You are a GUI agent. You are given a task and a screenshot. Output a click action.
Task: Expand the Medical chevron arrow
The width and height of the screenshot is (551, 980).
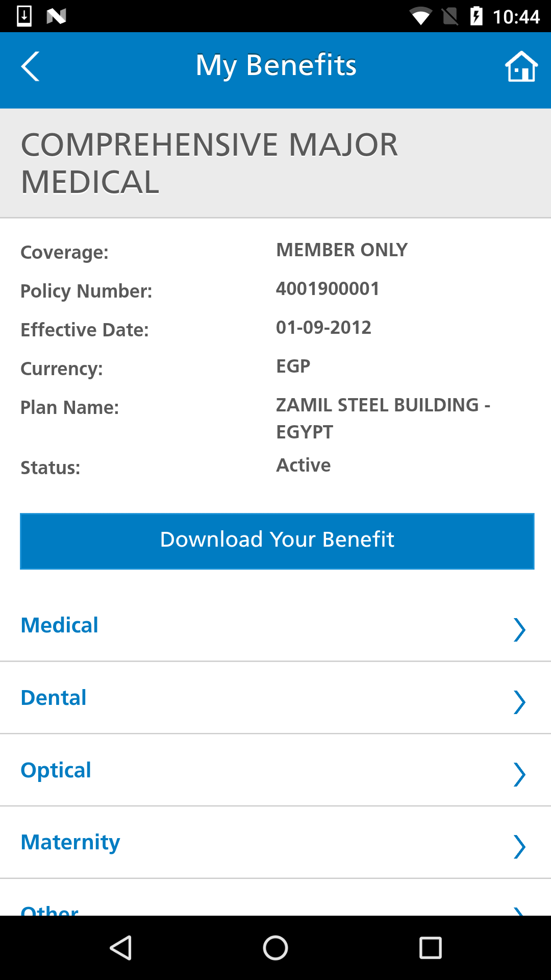pos(519,629)
